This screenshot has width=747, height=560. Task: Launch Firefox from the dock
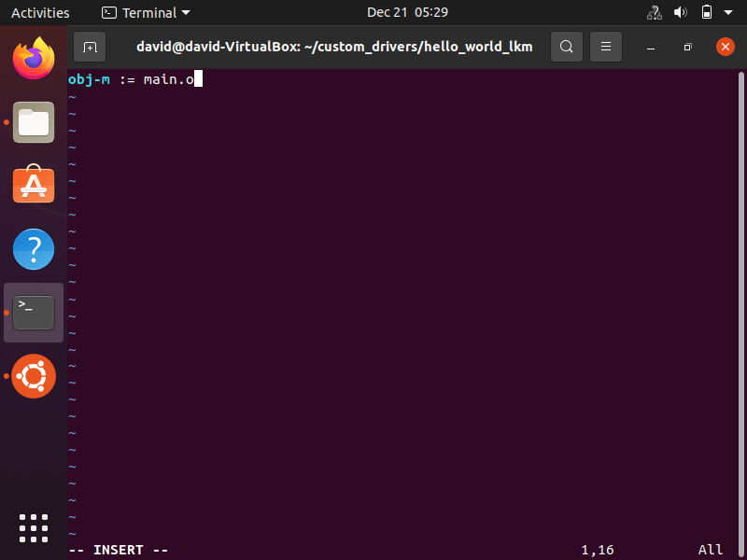click(34, 59)
